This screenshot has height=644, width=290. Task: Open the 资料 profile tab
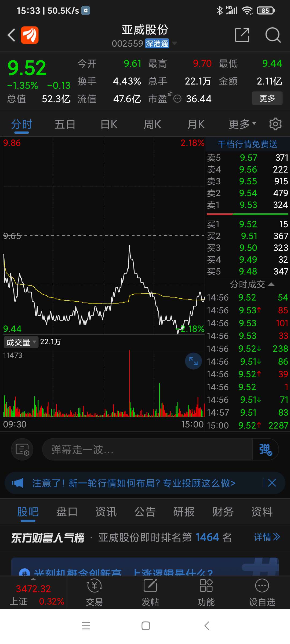(x=262, y=512)
